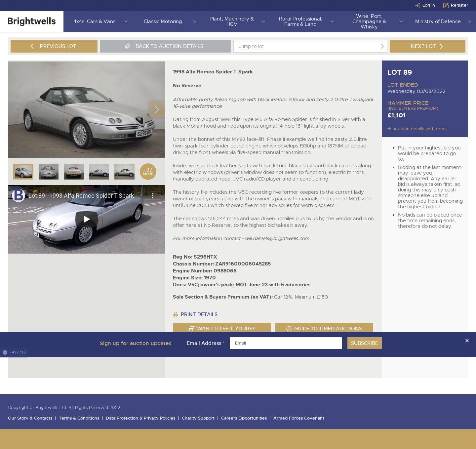
Task: Focus the Email address field
Action: 286,343
